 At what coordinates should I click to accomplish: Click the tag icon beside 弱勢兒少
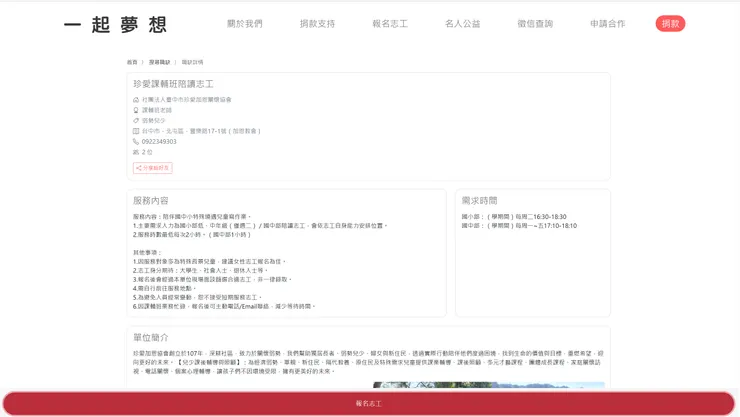[x=136, y=121]
